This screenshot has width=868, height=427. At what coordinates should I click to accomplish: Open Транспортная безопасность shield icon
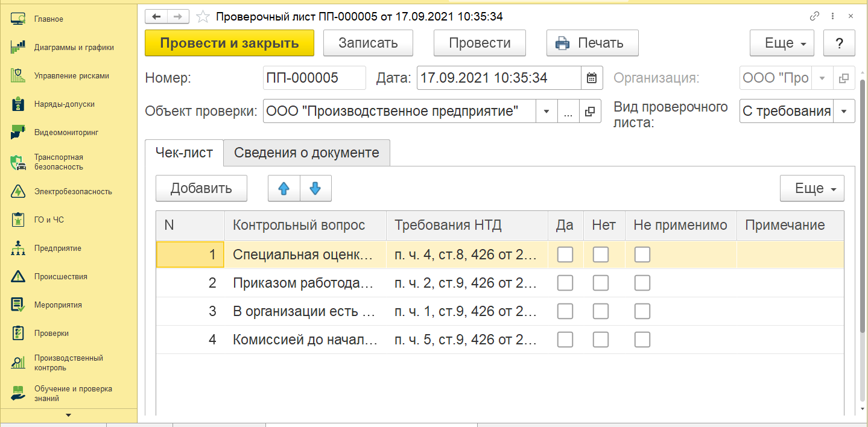pyautogui.click(x=18, y=162)
